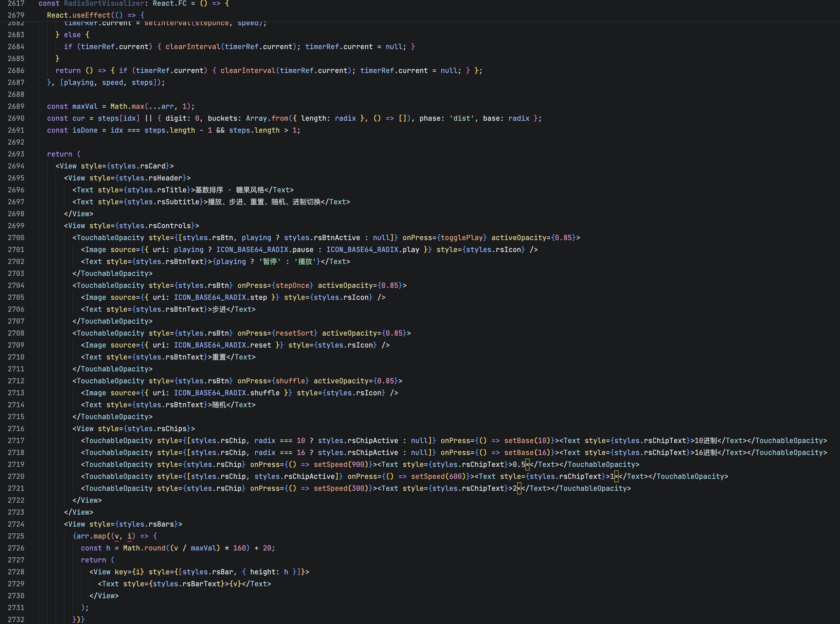This screenshot has width=840, height=624.
Task: Click 'ICON_BASE64_RADIX.reset' reference
Action: pyautogui.click(x=222, y=345)
